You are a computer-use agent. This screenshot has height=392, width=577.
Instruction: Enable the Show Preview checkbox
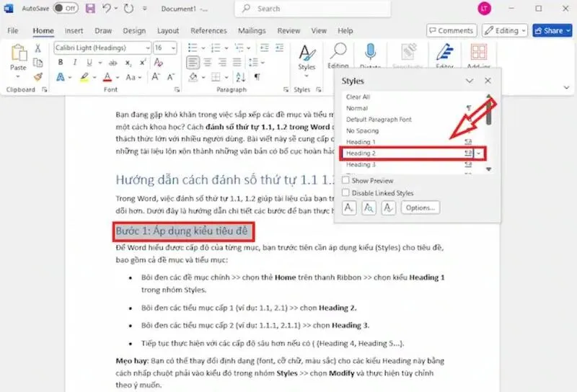pyautogui.click(x=345, y=180)
